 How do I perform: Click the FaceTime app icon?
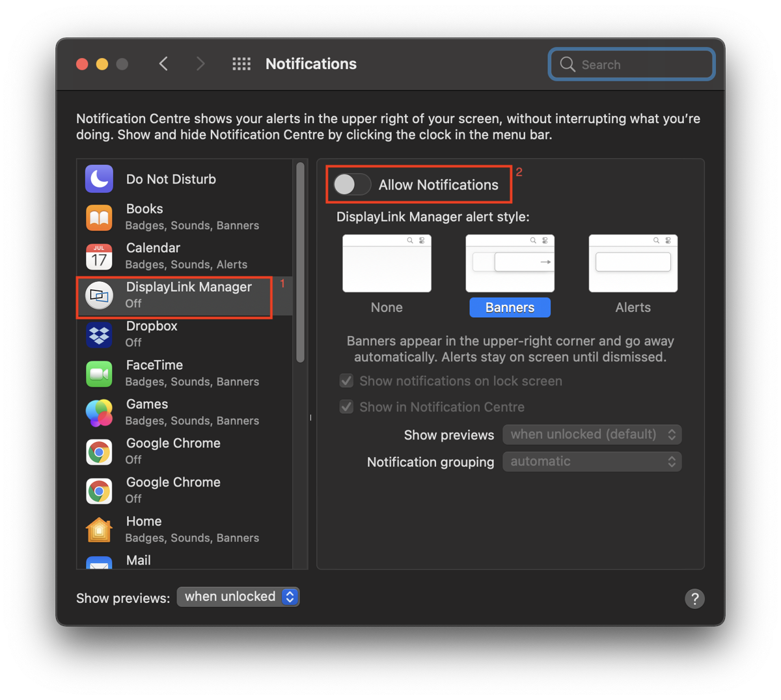(99, 373)
